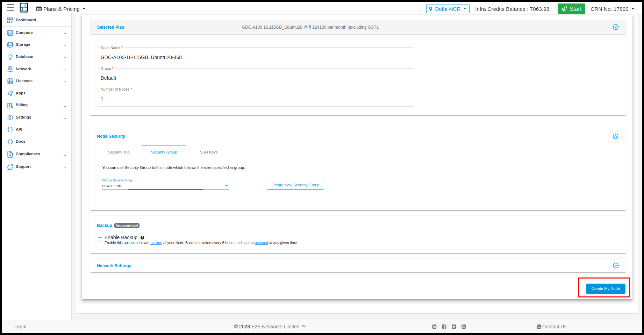Click the Group input field

click(x=256, y=77)
